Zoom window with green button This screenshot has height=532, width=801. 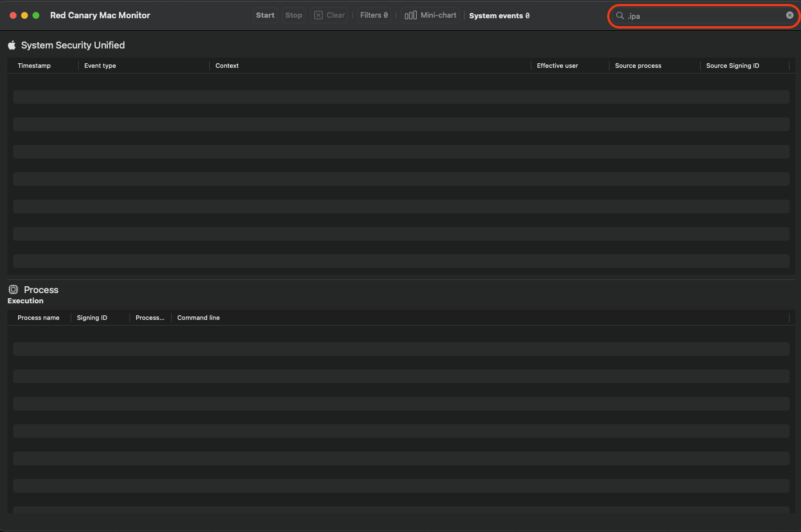[x=36, y=15]
